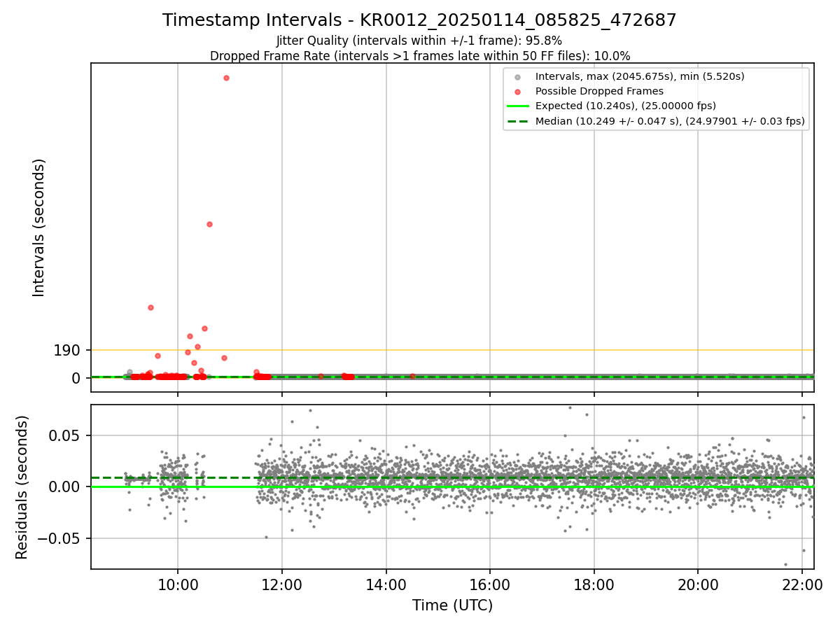Click the 'Residuals (seconds)' y-axis label
Viewport: 840px width, 630px height.
(x=22, y=487)
